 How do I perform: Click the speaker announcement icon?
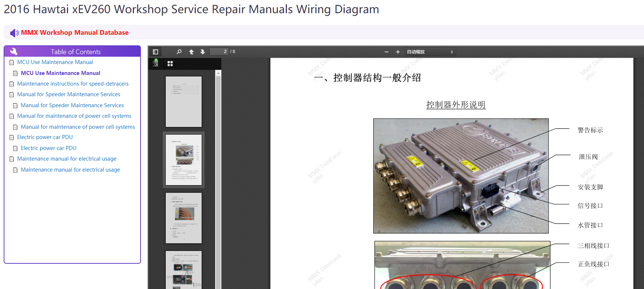tap(14, 33)
